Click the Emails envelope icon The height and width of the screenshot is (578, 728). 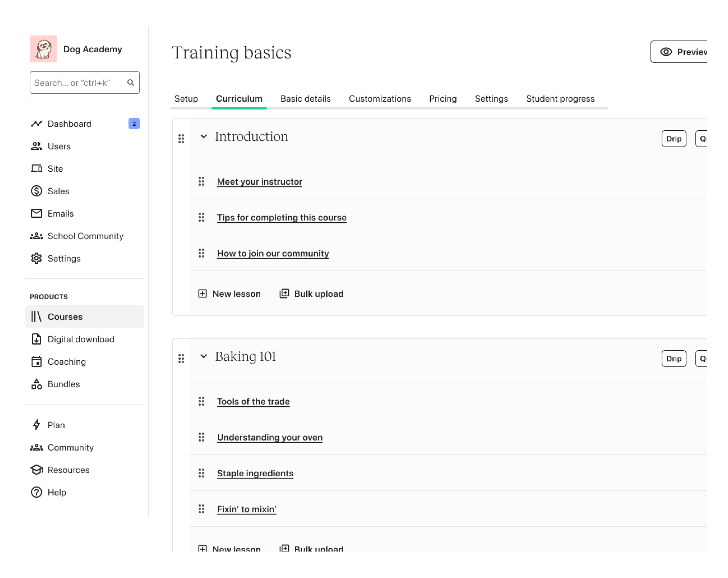[x=36, y=214]
